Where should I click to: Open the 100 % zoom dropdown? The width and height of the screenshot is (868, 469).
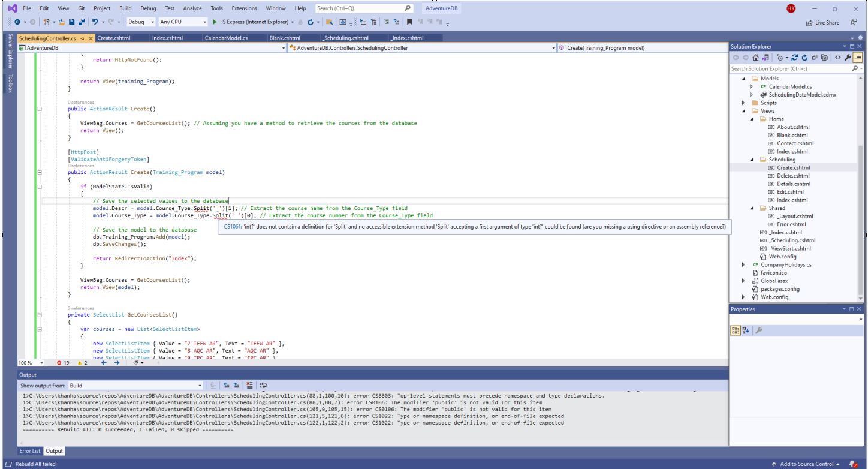point(41,363)
